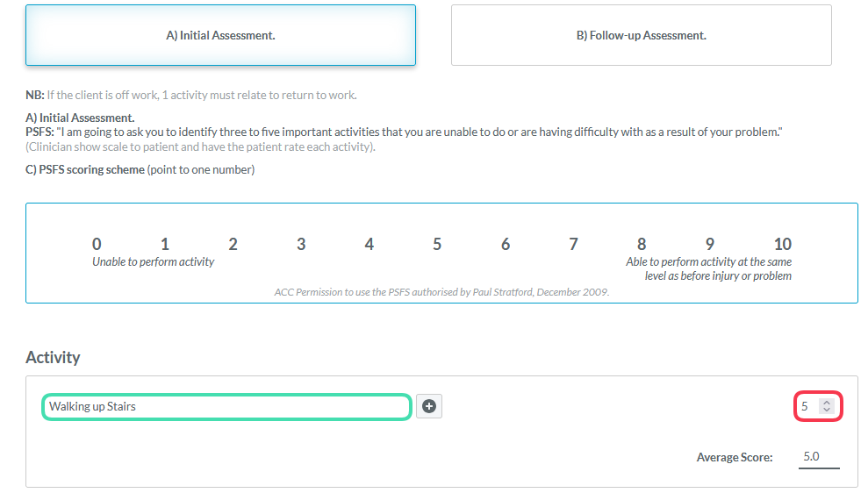Decrease the activity score with down arrow
Screen dimensions: 868x500
827,410
